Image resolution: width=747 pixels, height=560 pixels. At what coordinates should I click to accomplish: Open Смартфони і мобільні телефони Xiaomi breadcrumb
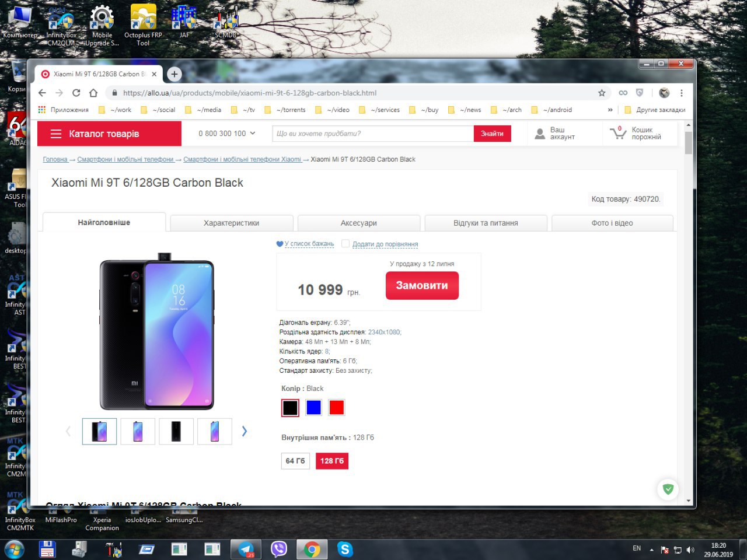click(x=242, y=159)
